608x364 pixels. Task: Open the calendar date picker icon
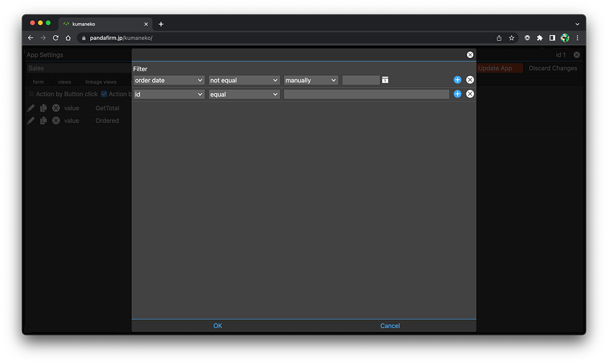(x=385, y=80)
